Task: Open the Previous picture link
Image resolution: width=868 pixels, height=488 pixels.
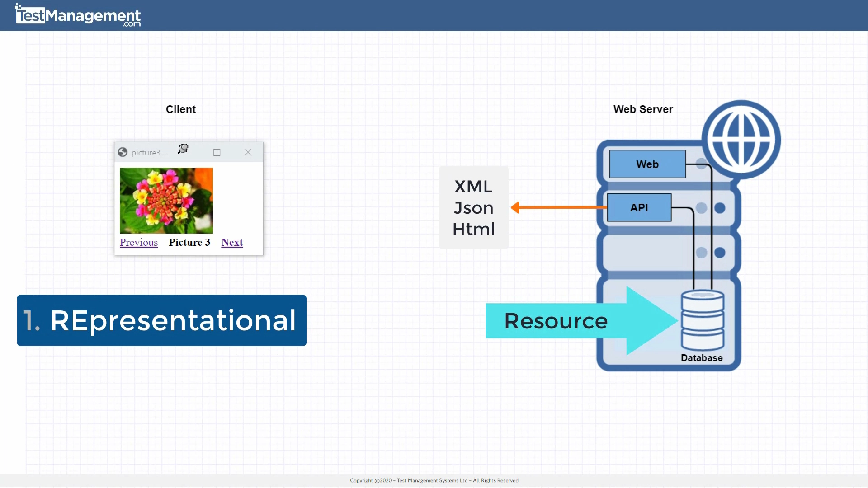Action: pos(138,243)
